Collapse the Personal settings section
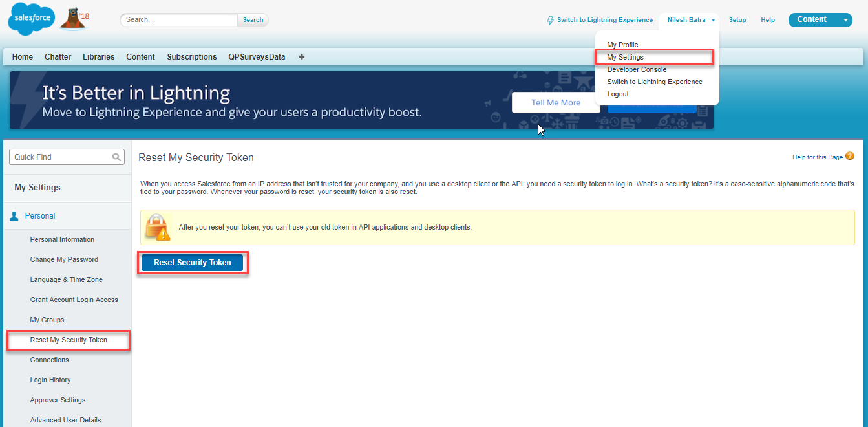 tap(39, 216)
